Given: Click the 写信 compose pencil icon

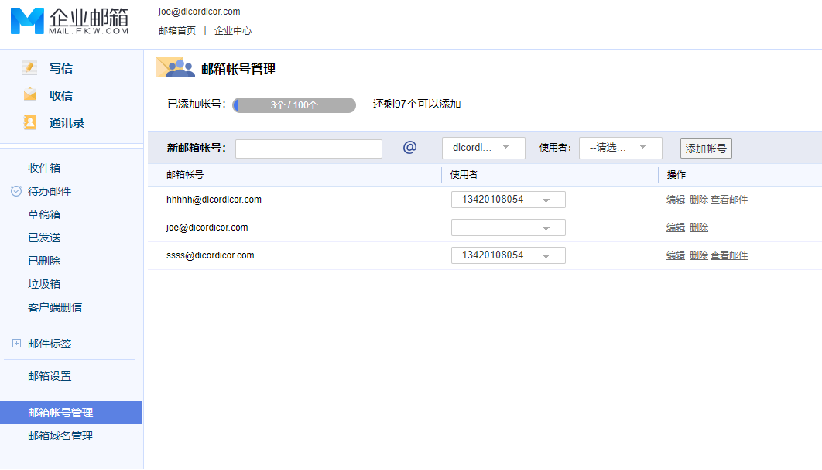Looking at the screenshot, I should pyautogui.click(x=29, y=68).
